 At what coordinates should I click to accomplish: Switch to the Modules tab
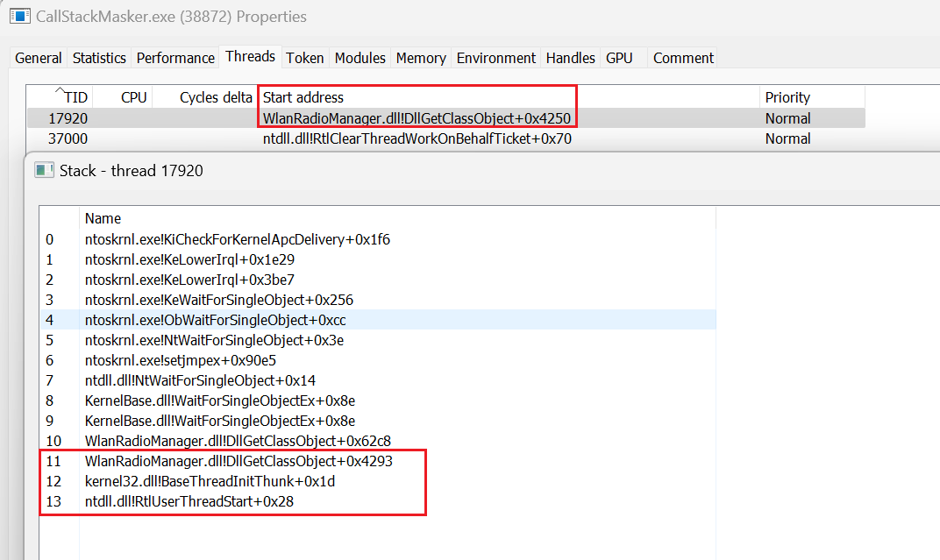360,57
